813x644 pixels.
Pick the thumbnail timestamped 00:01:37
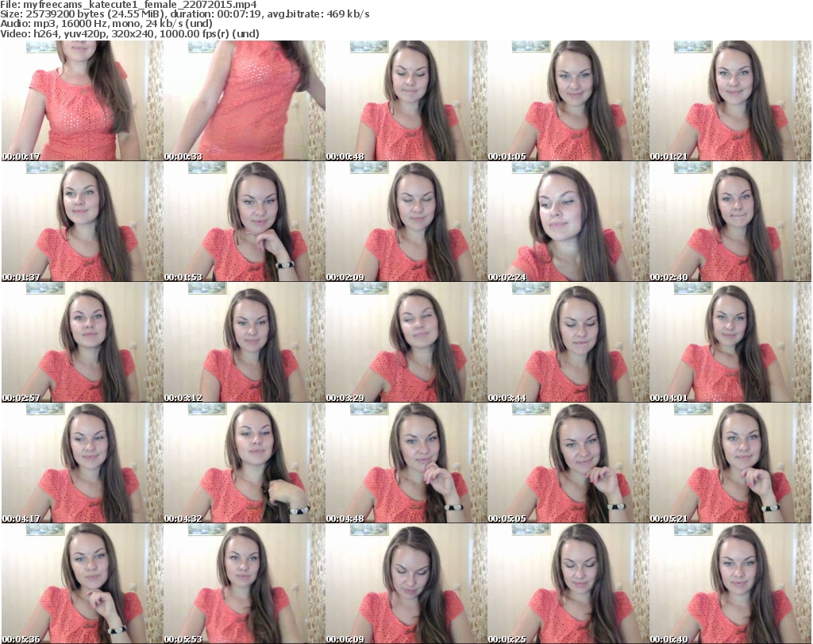pos(82,222)
